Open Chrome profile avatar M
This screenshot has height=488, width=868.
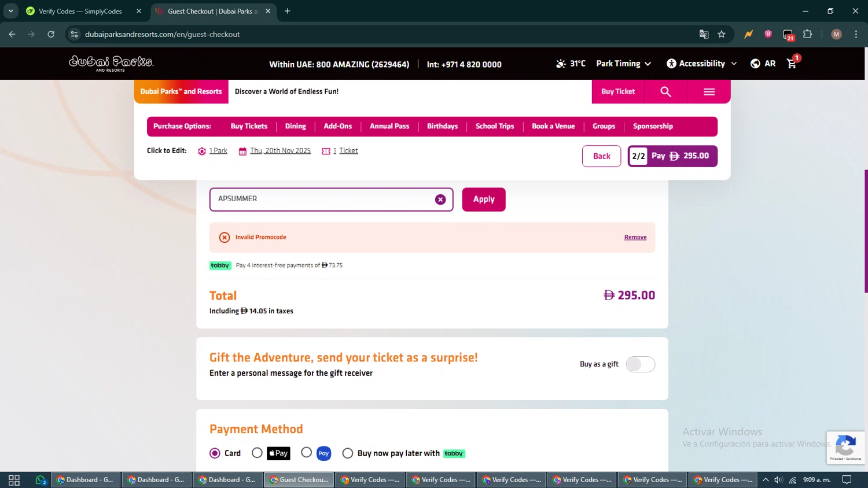pyautogui.click(x=836, y=34)
